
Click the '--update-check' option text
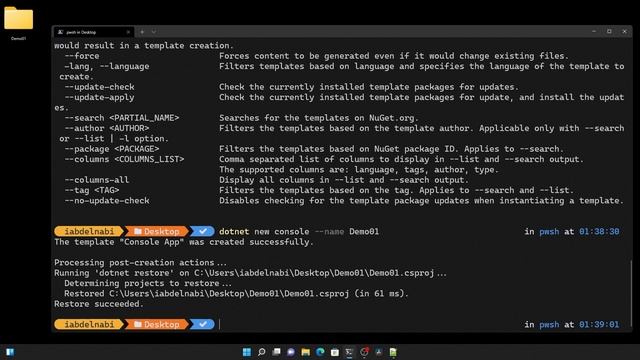99,87
